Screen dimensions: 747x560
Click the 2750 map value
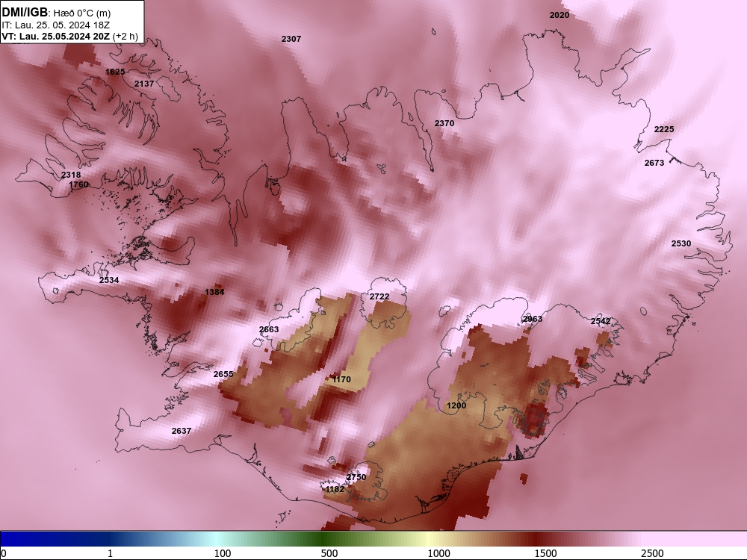tap(356, 477)
